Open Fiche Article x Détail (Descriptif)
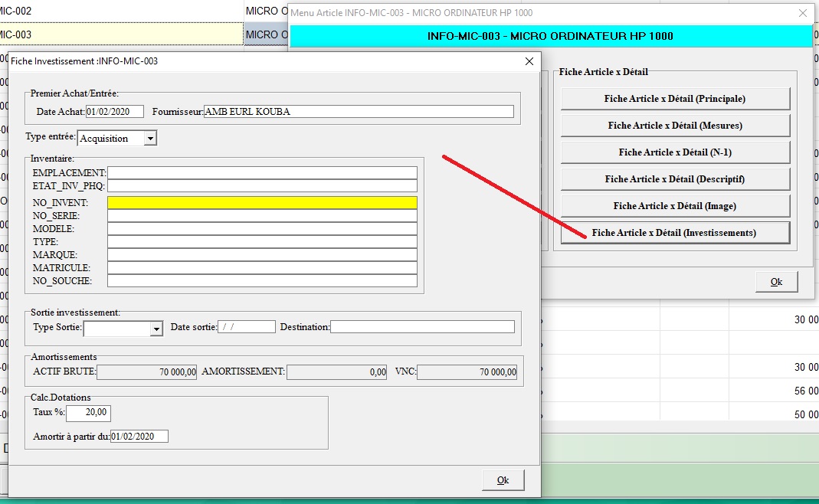 [674, 179]
